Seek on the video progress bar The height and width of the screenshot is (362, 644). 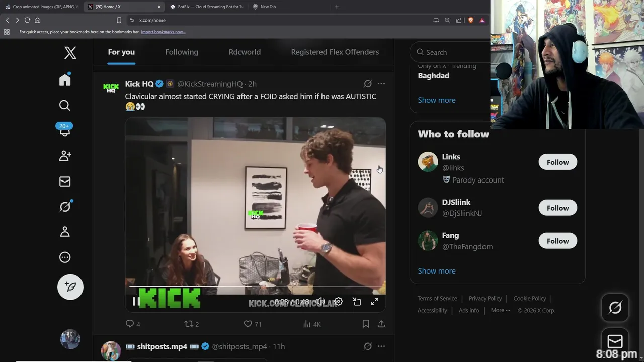pos(256,287)
